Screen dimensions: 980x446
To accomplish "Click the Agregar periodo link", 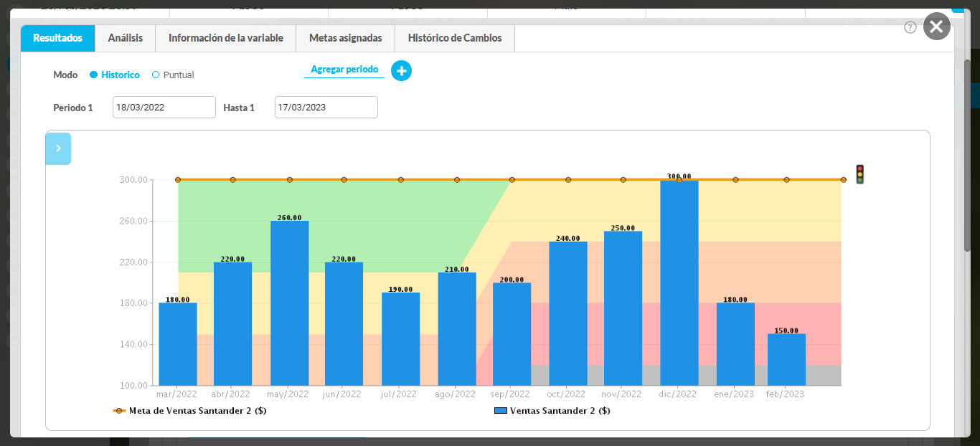I will [344, 70].
